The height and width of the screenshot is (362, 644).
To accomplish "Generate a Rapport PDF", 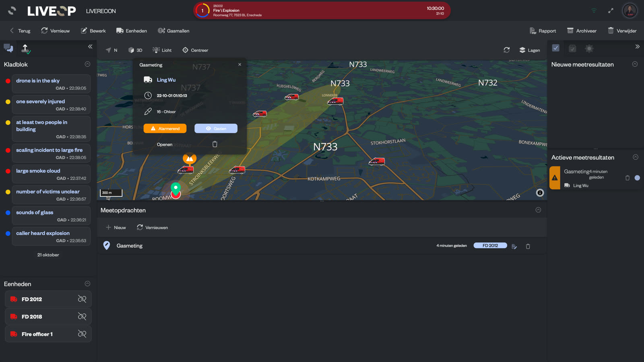I will 543,31.
